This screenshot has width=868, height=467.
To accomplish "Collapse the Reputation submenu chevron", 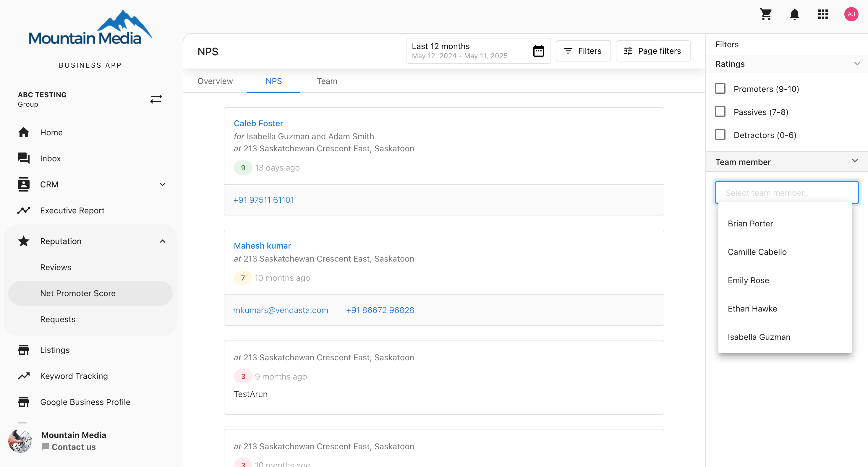I will point(162,241).
